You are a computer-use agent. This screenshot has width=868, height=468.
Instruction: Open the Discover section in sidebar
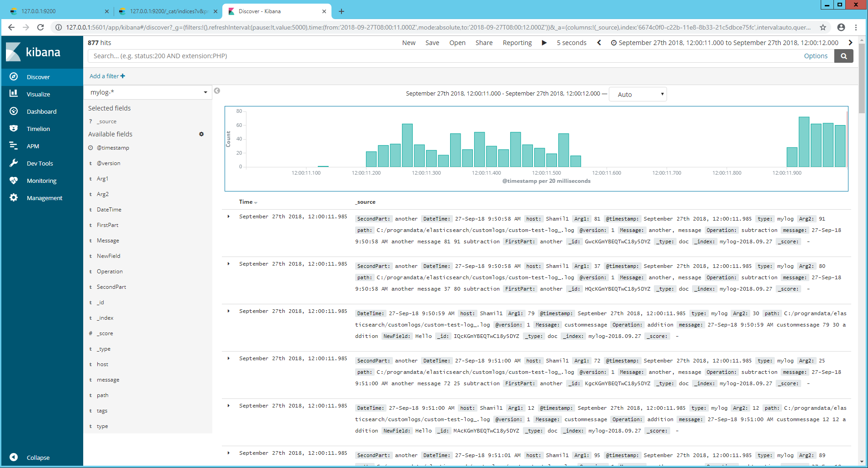point(38,77)
